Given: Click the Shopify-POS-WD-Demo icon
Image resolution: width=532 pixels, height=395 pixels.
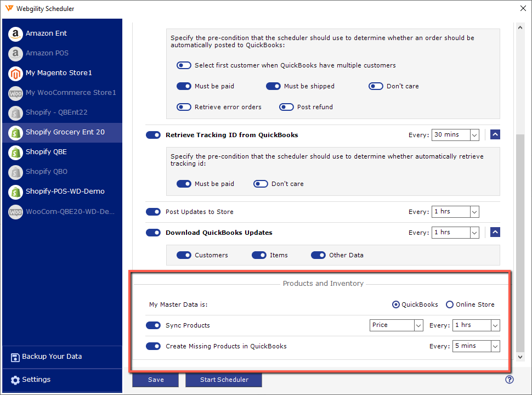Looking at the screenshot, I should (15, 191).
